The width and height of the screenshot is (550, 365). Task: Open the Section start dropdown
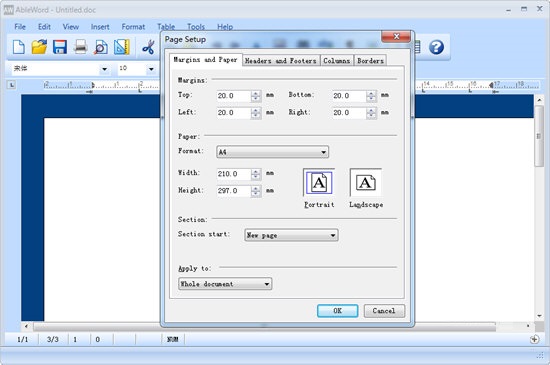[x=291, y=235]
